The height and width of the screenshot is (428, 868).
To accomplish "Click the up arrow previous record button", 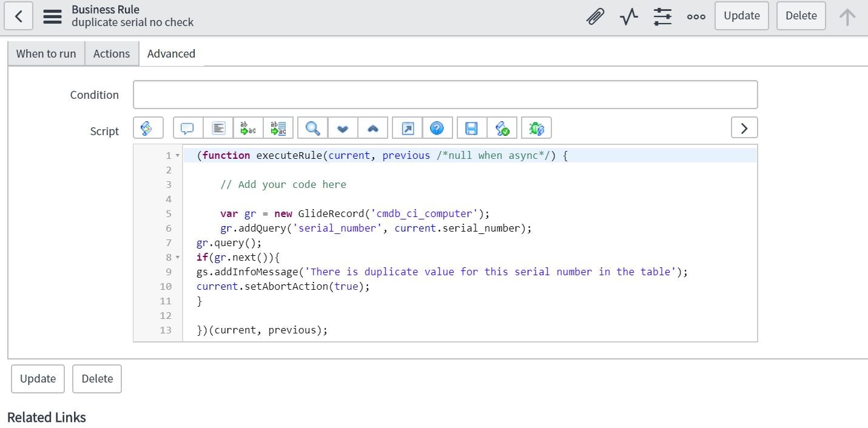I will [847, 16].
